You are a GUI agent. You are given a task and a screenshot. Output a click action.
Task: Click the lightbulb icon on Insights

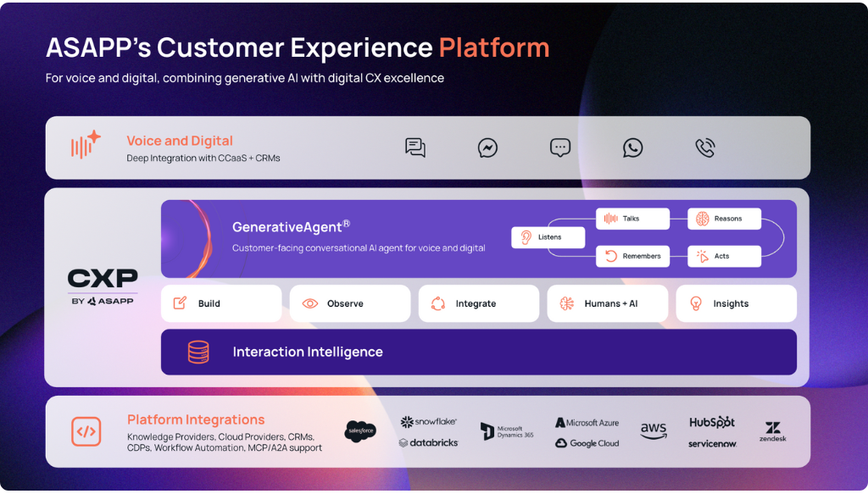click(x=696, y=303)
